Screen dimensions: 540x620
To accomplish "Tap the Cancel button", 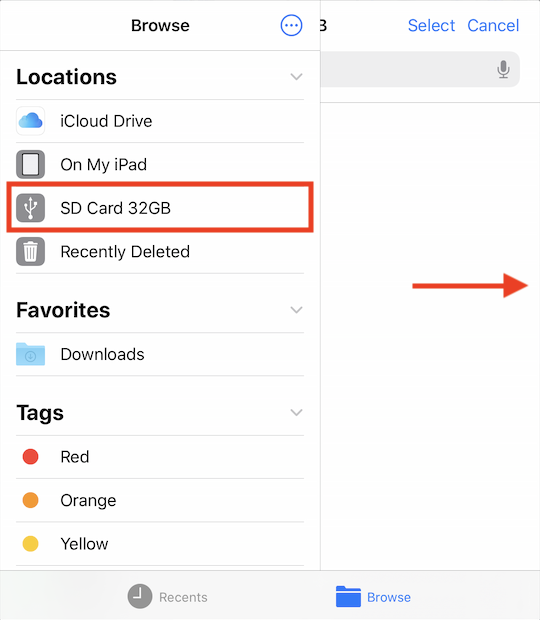I will (x=493, y=26).
